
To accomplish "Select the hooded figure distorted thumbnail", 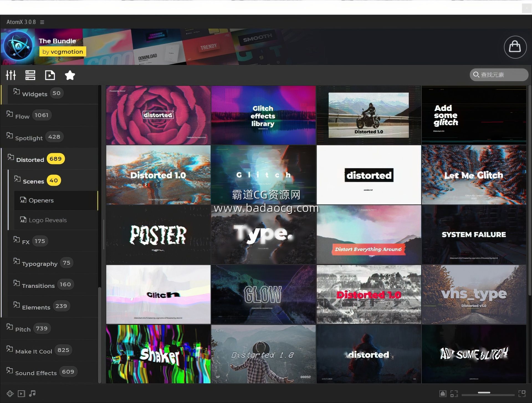I will click(x=369, y=354).
